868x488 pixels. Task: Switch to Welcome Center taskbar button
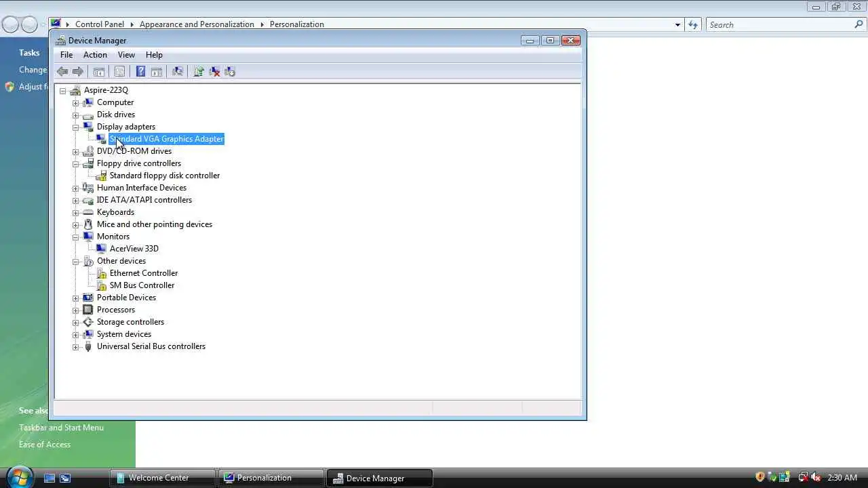pos(163,478)
